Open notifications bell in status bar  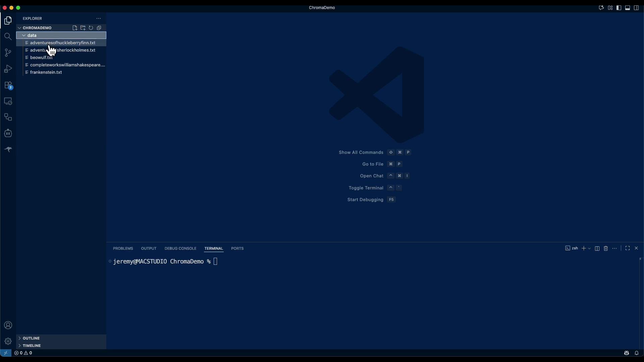point(636,353)
